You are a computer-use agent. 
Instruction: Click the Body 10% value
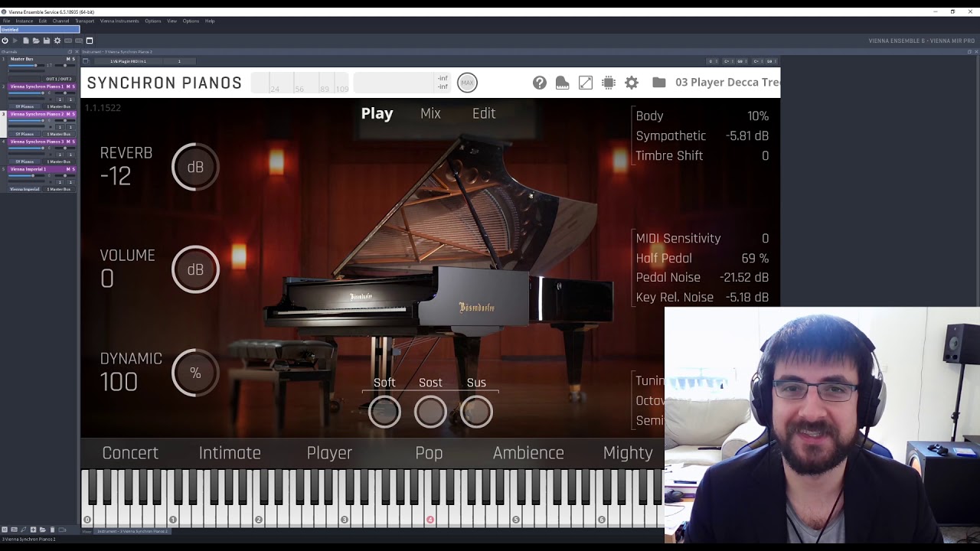point(758,116)
